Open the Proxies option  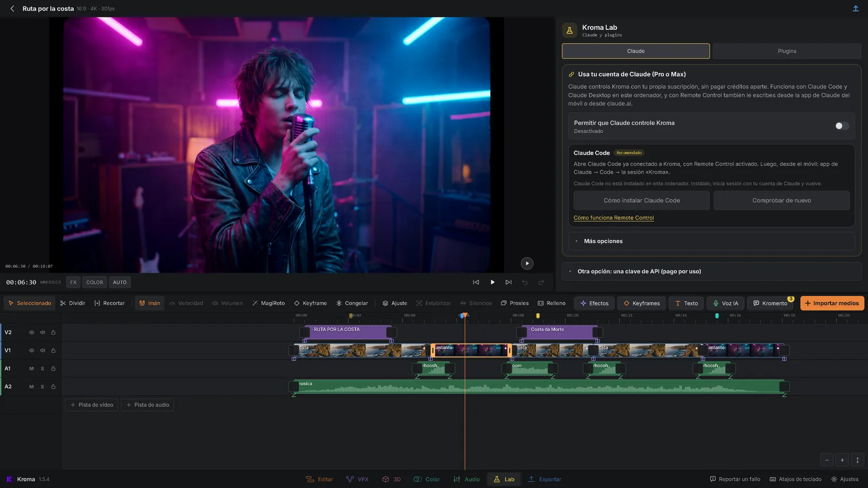515,303
